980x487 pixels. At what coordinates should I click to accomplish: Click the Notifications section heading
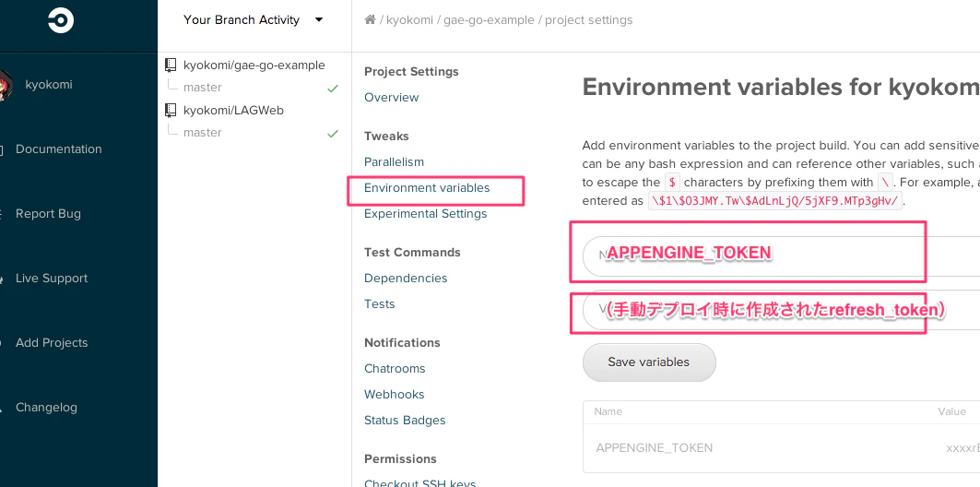403,342
